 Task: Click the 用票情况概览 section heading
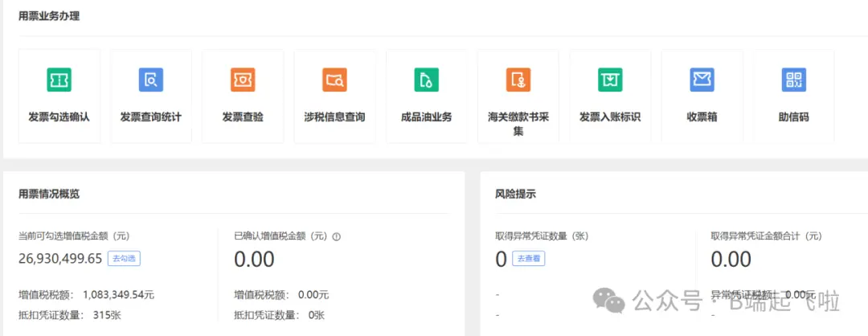point(49,194)
